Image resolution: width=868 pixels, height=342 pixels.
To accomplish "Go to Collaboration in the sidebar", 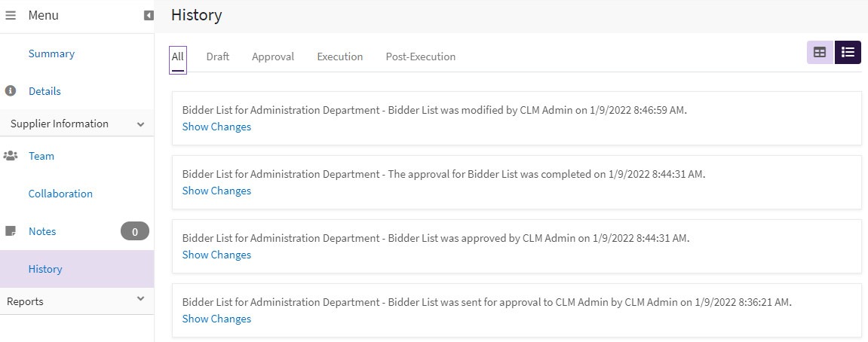I will pyautogui.click(x=60, y=194).
